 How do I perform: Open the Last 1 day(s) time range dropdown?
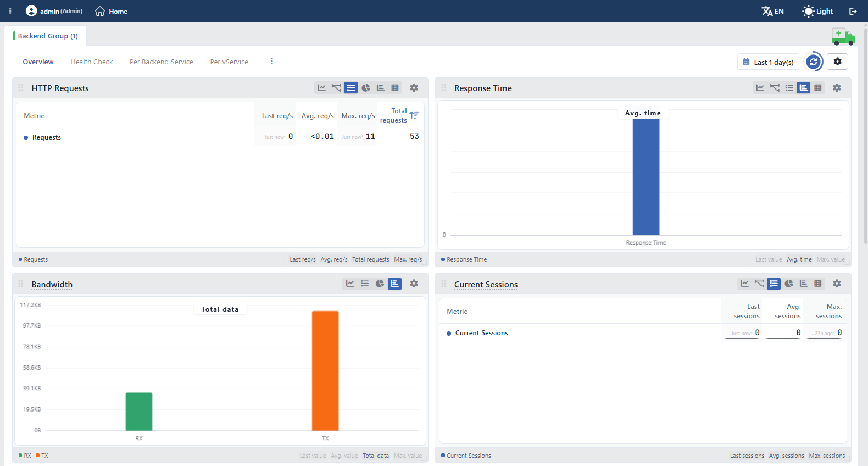[x=768, y=62]
